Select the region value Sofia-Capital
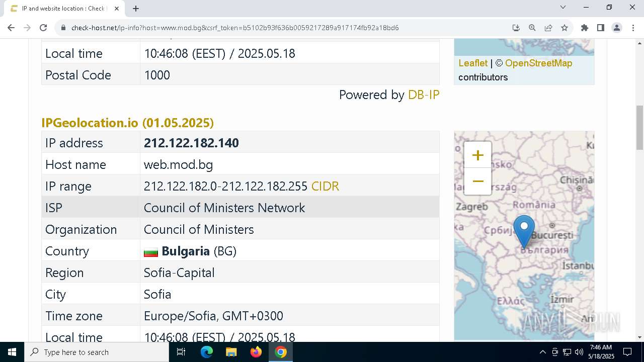644x362 pixels. click(x=179, y=273)
